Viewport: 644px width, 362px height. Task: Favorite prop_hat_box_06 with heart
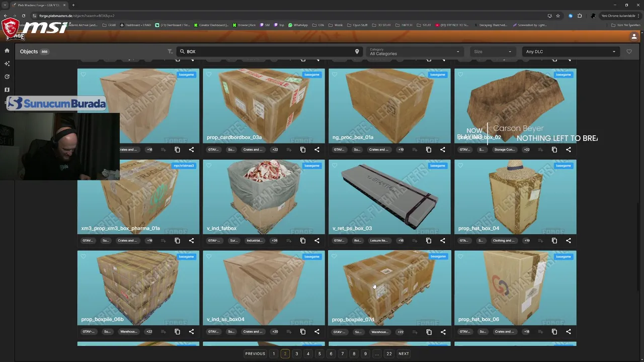(x=460, y=256)
